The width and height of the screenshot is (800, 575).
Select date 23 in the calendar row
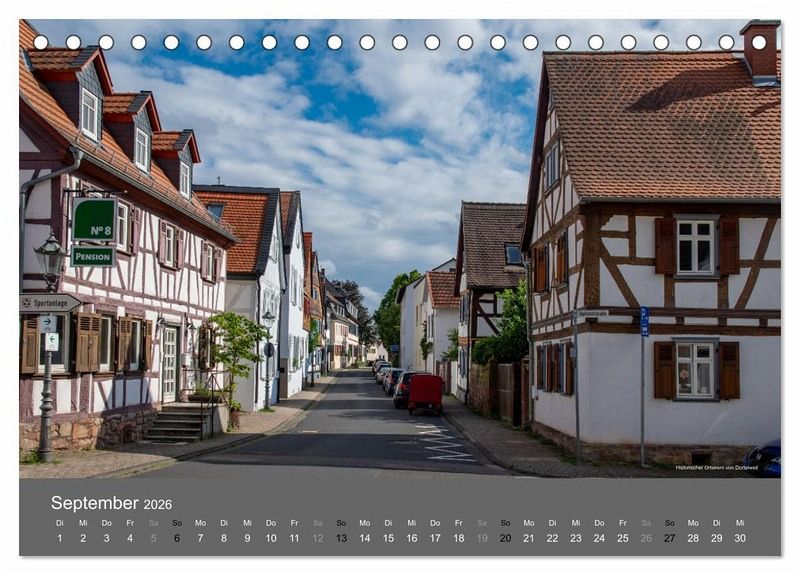tap(576, 538)
